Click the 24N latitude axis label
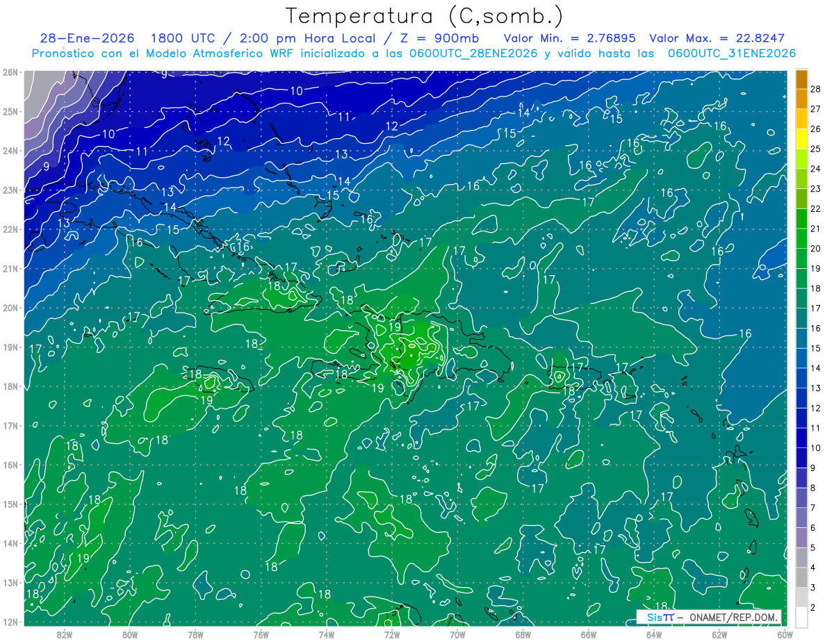 click(10, 151)
